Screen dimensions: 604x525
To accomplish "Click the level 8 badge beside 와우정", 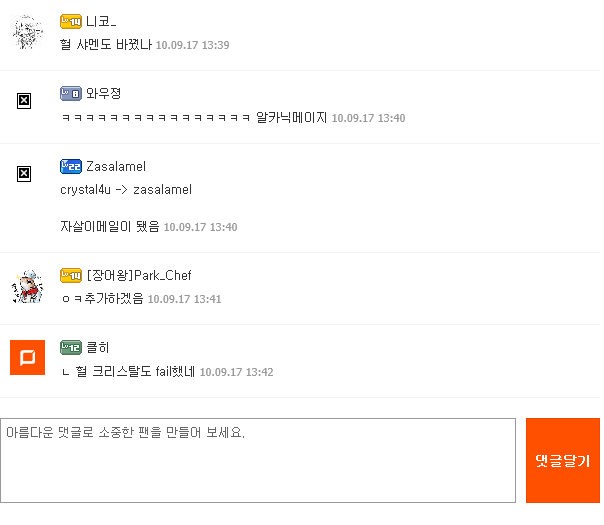I will (70, 93).
